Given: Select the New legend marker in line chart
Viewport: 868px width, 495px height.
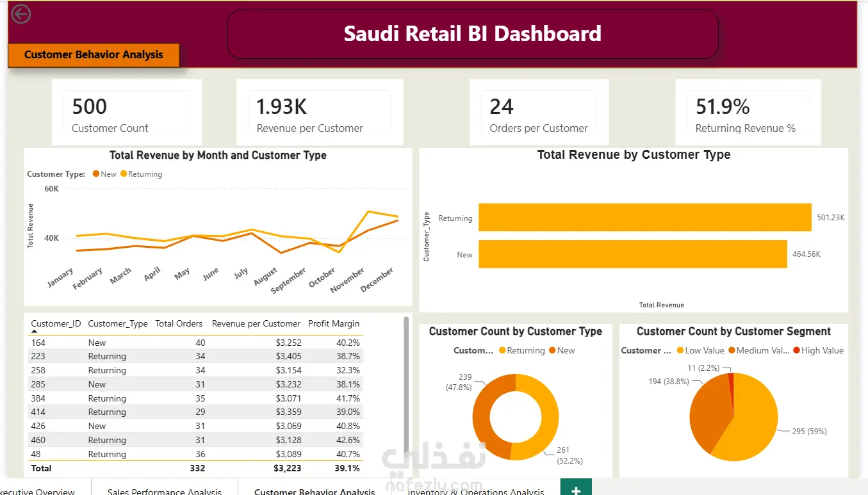Looking at the screenshot, I should pos(96,174).
